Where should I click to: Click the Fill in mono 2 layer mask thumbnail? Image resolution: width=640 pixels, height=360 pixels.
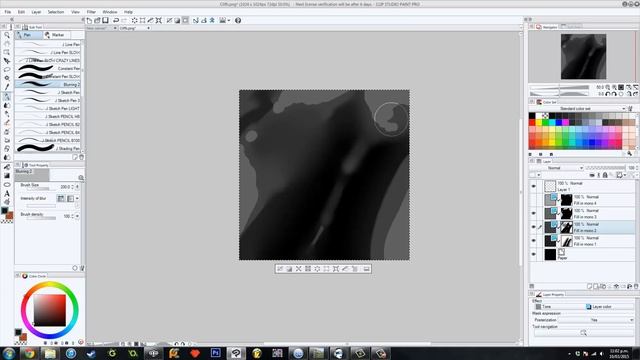pyautogui.click(x=566, y=227)
